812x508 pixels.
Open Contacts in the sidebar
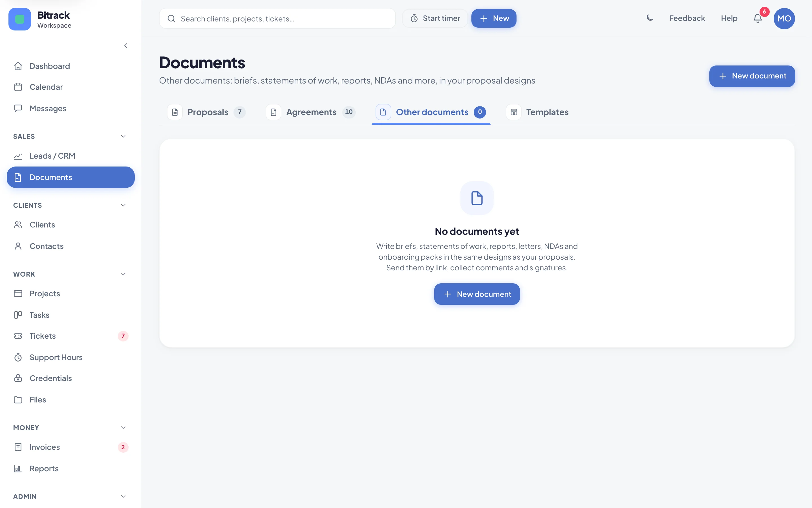tap(70, 246)
